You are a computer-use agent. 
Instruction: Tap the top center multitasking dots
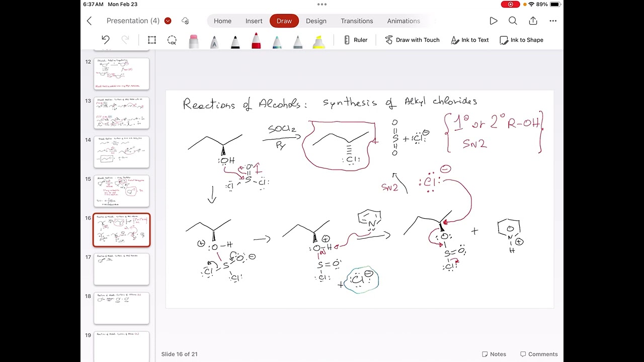pyautogui.click(x=322, y=5)
